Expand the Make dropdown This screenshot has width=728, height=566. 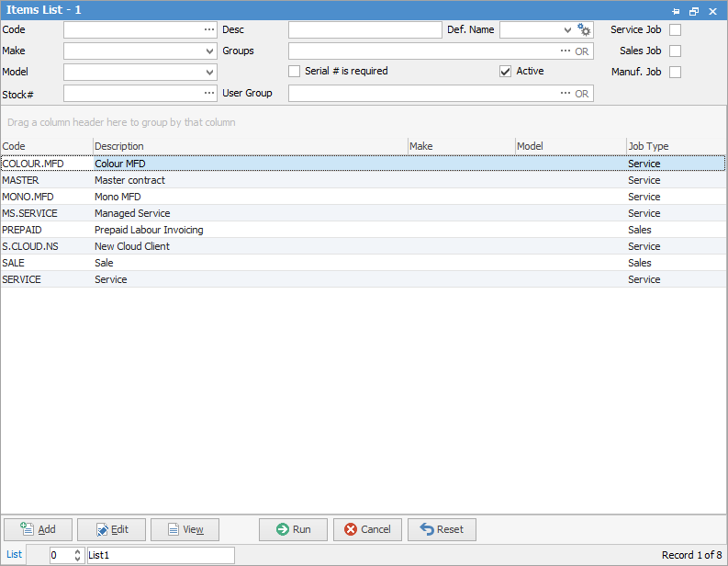(209, 51)
